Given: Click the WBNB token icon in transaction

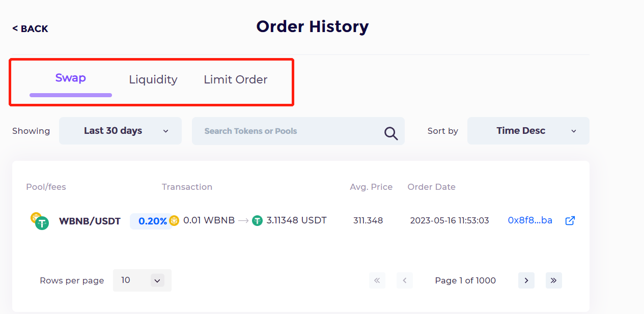Looking at the screenshot, I should 174,220.
